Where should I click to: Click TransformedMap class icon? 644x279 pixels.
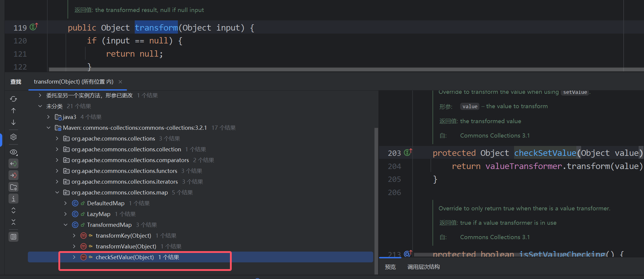click(x=75, y=225)
